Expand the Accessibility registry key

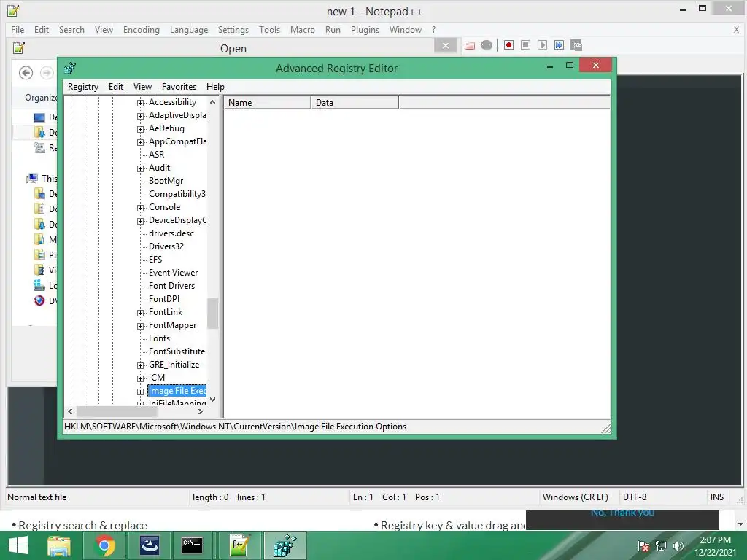click(140, 103)
